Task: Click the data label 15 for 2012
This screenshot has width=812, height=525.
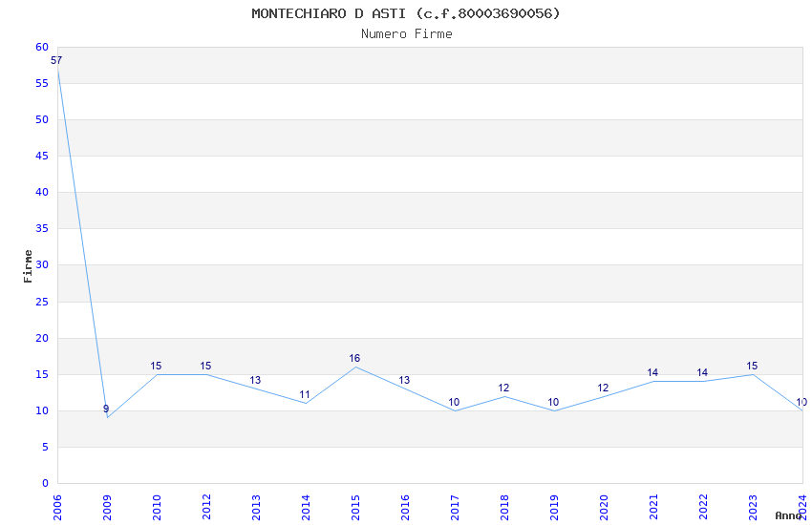Action: pos(205,366)
